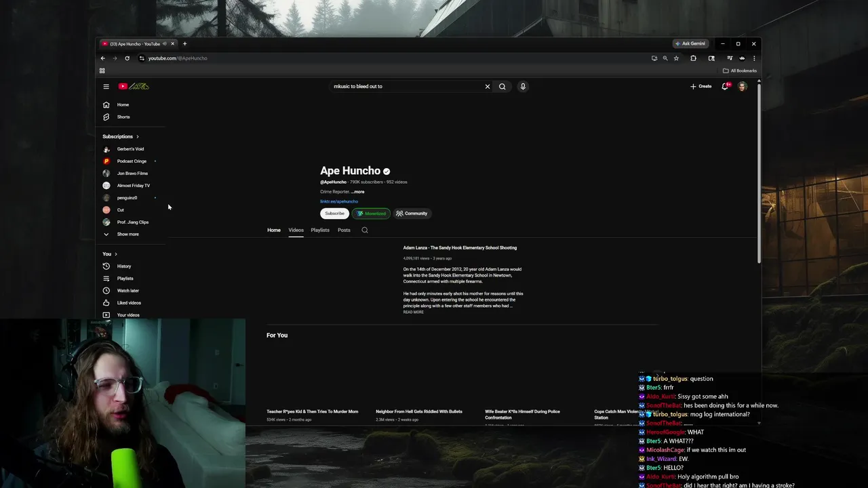868x488 pixels.
Task: Go back with the browser back arrow
Action: (x=103, y=58)
